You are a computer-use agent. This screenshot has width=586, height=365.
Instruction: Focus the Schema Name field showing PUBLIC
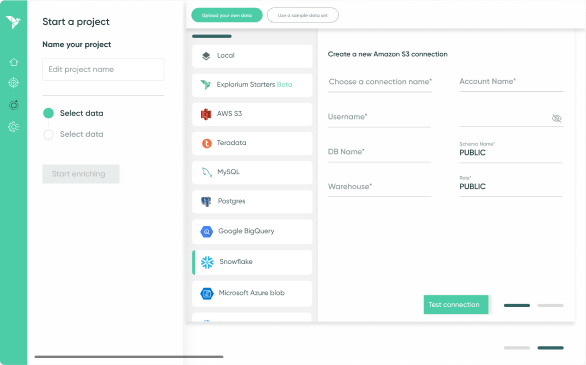(x=511, y=151)
